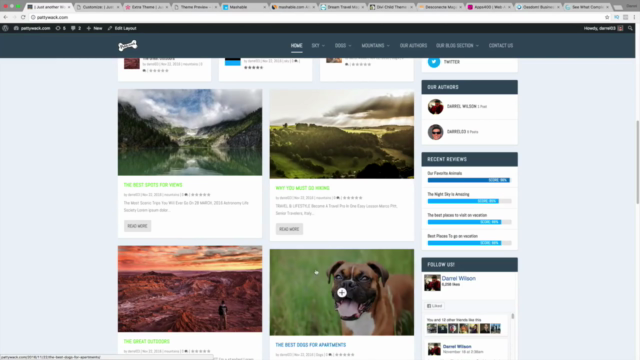Click READ MORE under Best Spots For Views

[x=137, y=226]
